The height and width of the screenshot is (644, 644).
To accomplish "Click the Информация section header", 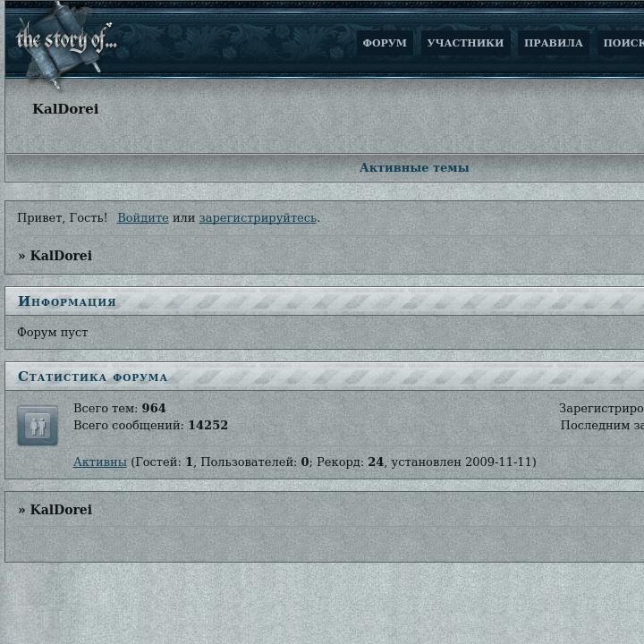I will (325, 301).
